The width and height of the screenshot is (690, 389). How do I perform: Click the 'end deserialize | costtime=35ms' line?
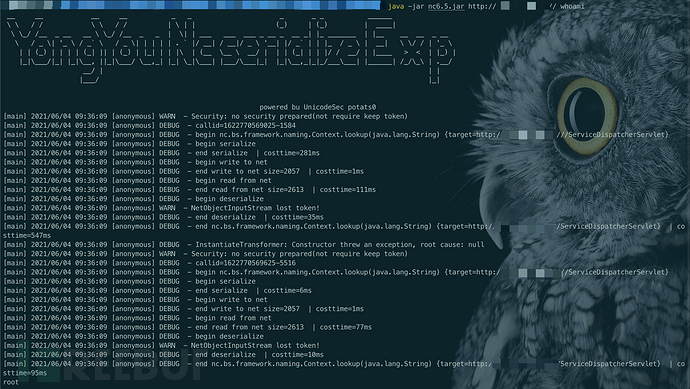click(163, 217)
